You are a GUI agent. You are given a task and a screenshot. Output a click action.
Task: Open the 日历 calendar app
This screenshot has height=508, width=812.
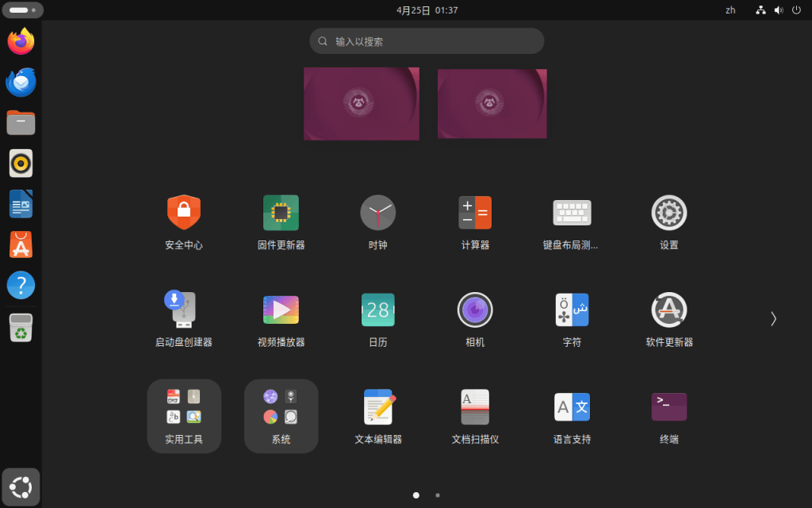click(378, 319)
